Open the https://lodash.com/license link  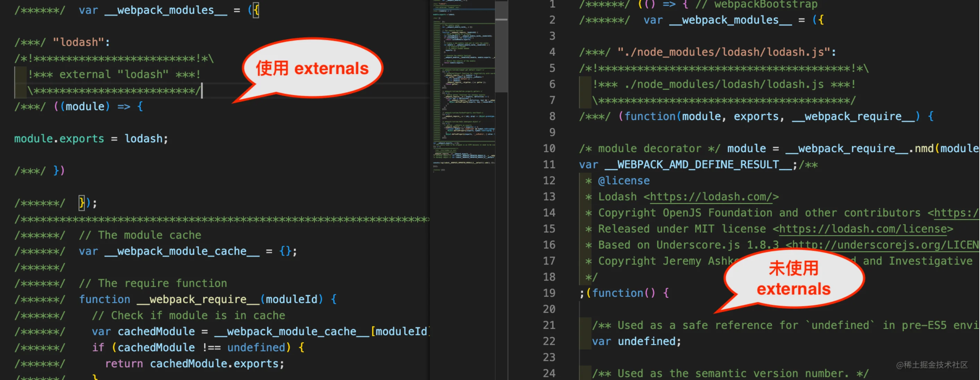pyautogui.click(x=863, y=229)
